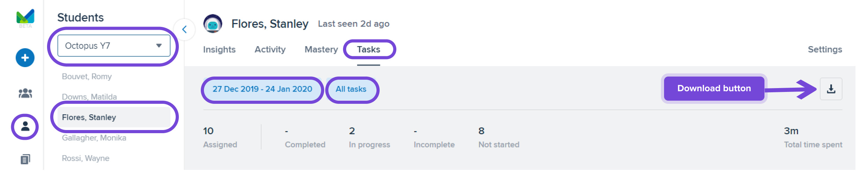Select student Downs, Matilda
The height and width of the screenshot is (180, 868).
tap(89, 97)
